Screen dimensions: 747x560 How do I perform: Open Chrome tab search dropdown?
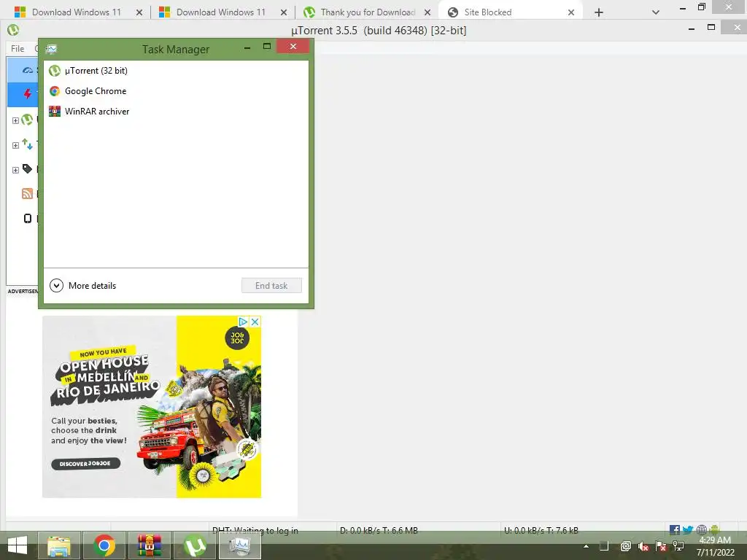656,12
